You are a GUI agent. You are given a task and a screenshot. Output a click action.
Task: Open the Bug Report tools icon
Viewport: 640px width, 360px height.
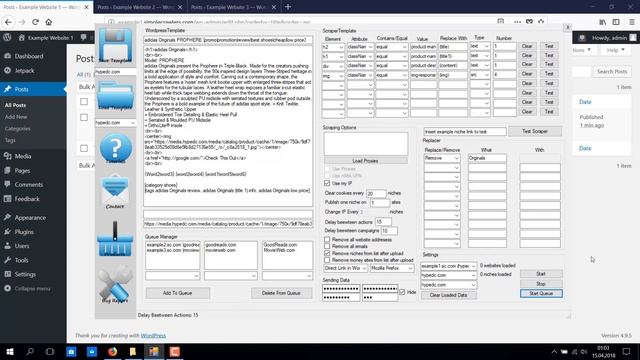[115, 283]
